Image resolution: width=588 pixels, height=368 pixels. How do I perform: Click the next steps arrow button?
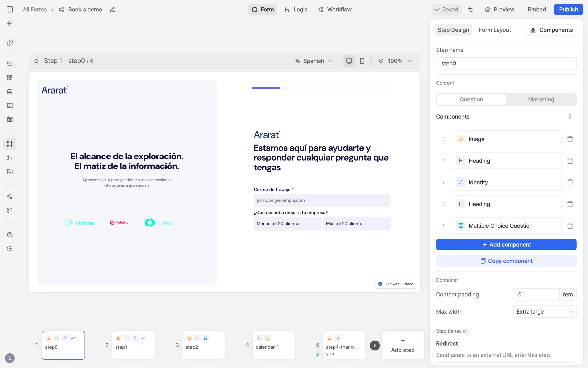coord(375,345)
